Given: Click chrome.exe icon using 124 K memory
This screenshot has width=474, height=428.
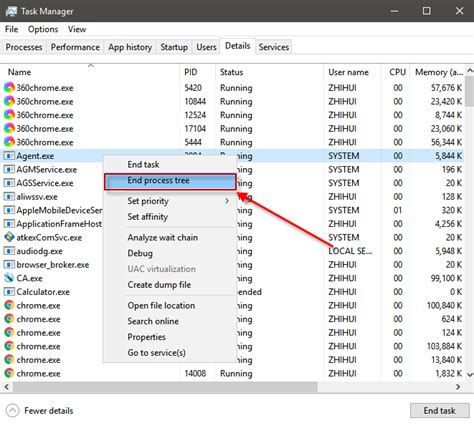Looking at the screenshot, I should coord(9,333).
